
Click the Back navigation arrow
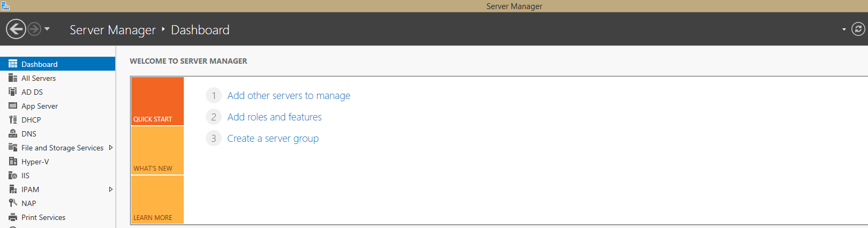tap(16, 29)
